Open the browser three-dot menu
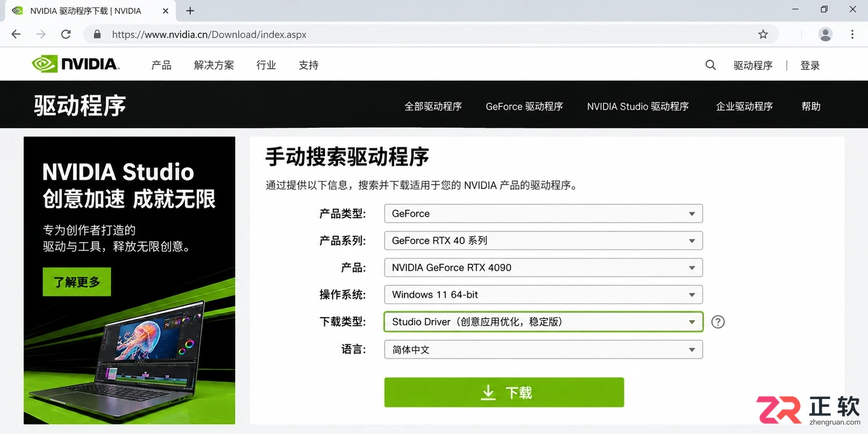 pos(852,34)
